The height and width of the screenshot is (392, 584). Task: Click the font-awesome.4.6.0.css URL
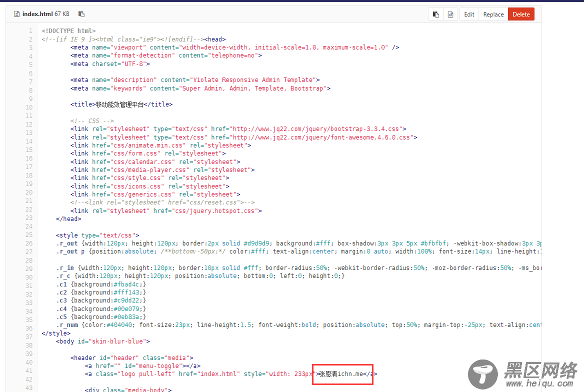click(x=321, y=137)
